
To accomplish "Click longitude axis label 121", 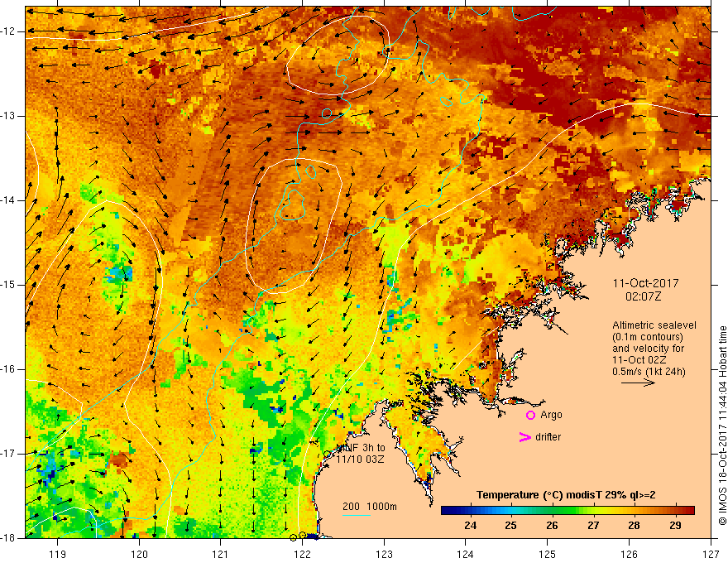I will (x=221, y=554).
